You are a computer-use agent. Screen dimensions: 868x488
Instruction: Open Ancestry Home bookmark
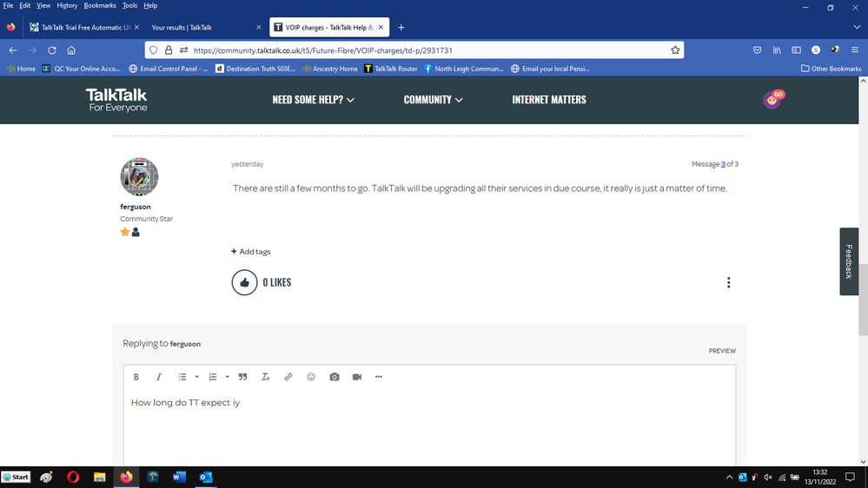(330, 69)
